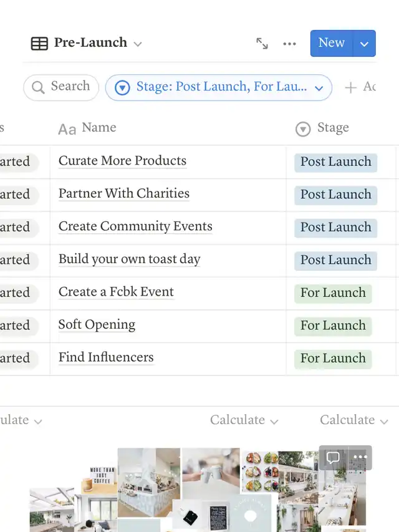Image resolution: width=399 pixels, height=532 pixels.
Task: Click the Post Launch tag for Partner With Charities
Action: click(x=335, y=194)
